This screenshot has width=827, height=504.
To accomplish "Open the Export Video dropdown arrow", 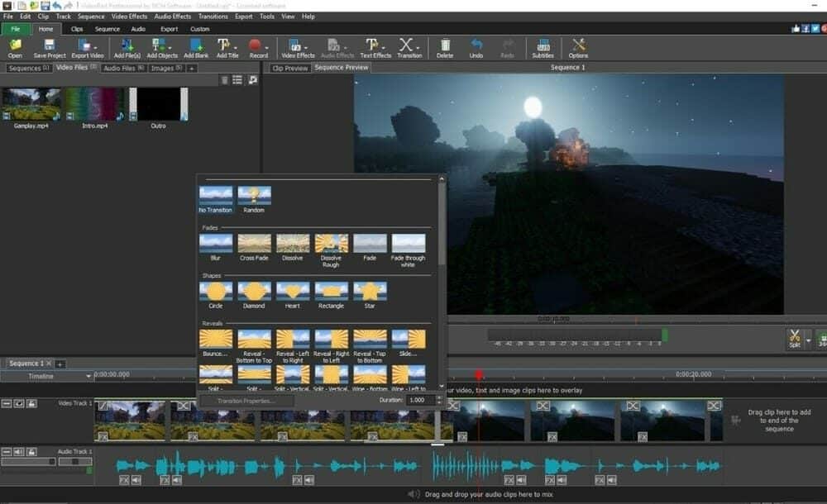I will click(95, 47).
